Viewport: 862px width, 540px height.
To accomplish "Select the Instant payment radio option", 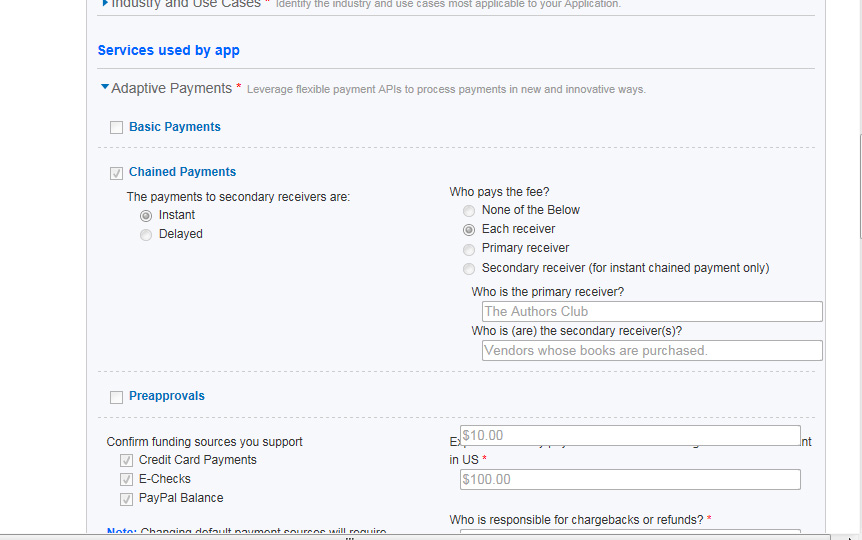I will point(146,215).
